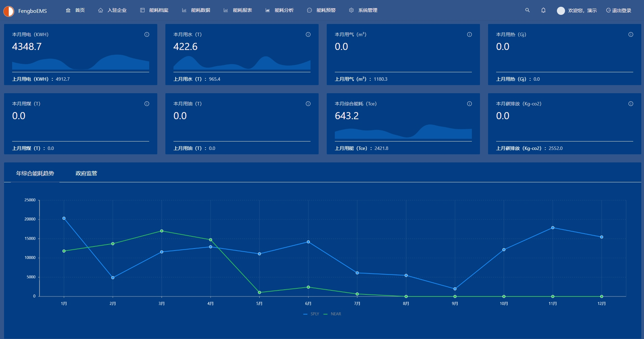Show info for 本月用电 card
The width and height of the screenshot is (644, 339).
[147, 34]
